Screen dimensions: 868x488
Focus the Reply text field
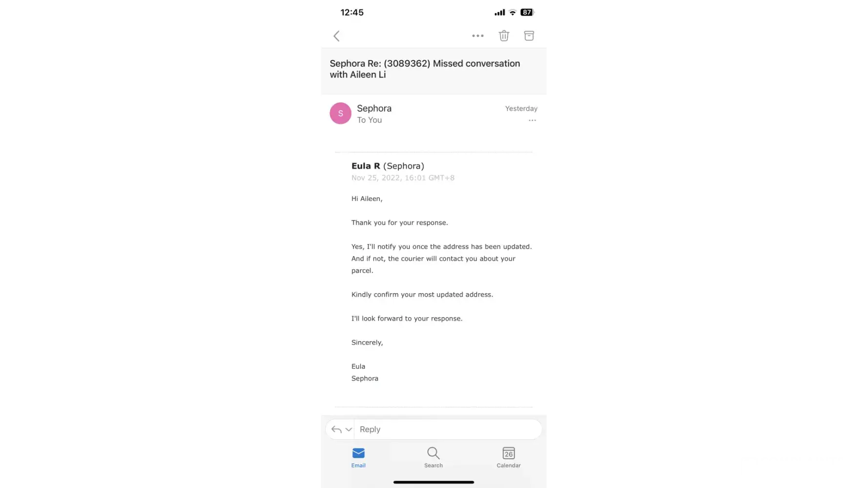448,429
